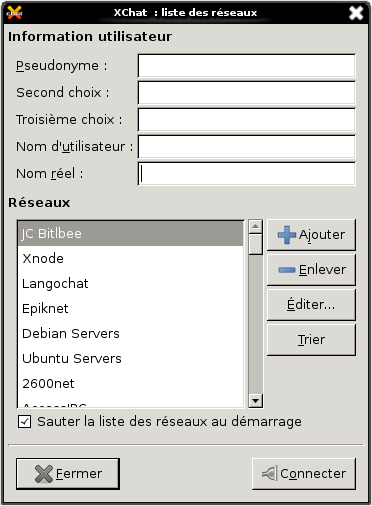Viewport: 372px width, 506px height.
Task: Toggle Sauter la liste des réseaux checkbox
Action: point(25,421)
